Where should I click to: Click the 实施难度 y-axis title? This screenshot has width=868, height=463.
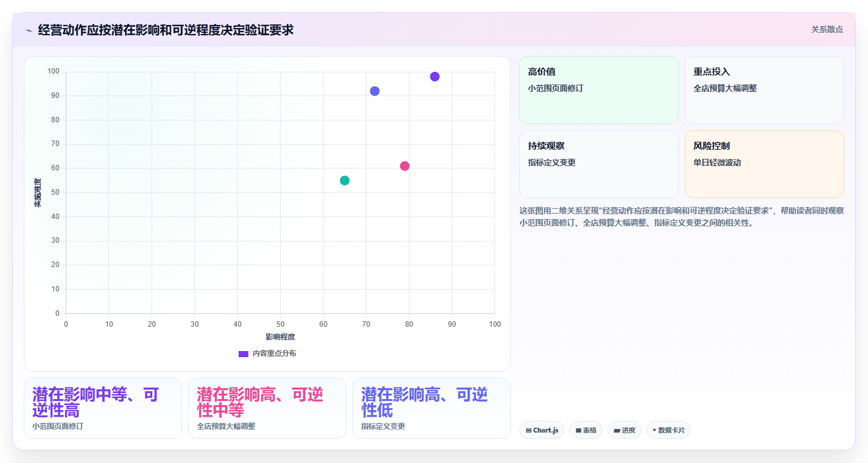pos(37,193)
